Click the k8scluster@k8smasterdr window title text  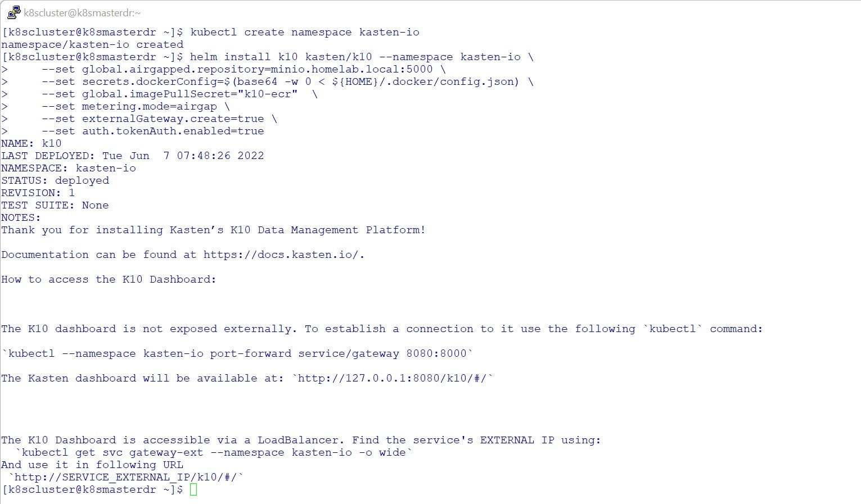82,12
